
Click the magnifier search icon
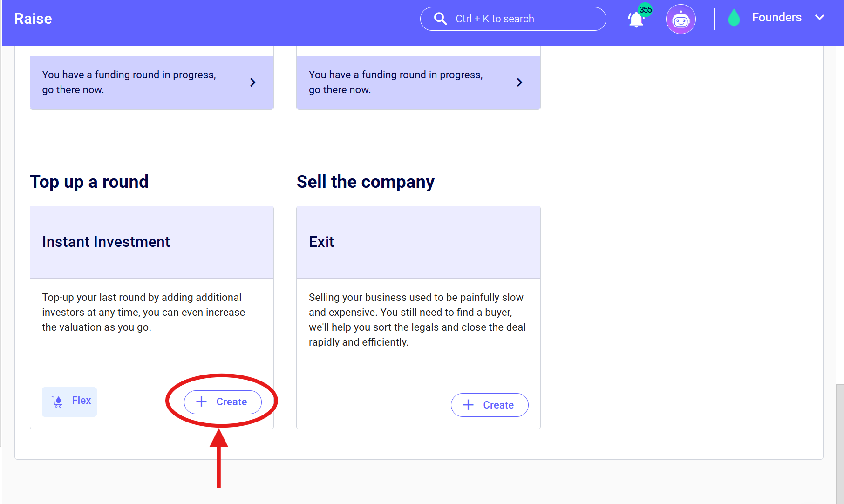[440, 19]
